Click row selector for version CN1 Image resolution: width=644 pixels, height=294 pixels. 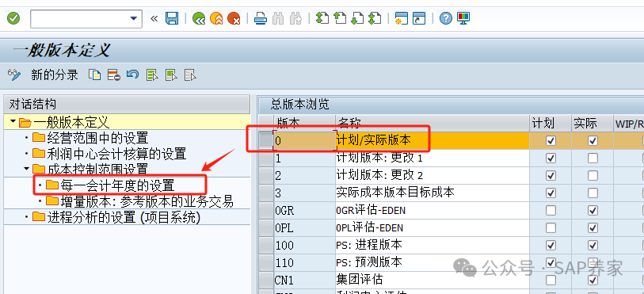[x=266, y=280]
